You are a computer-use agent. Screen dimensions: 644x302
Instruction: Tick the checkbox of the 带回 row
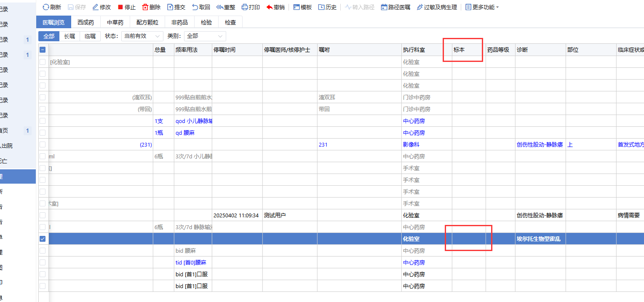tap(43, 109)
